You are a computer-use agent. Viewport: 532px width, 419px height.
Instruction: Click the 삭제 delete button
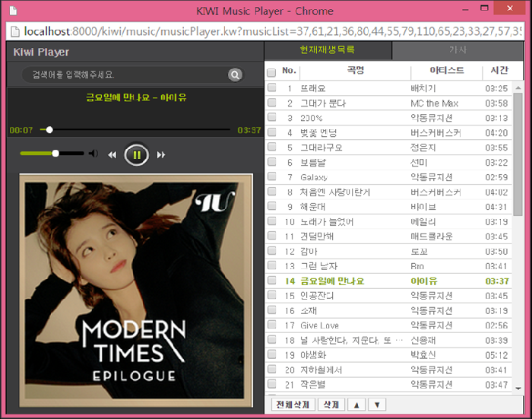331,404
